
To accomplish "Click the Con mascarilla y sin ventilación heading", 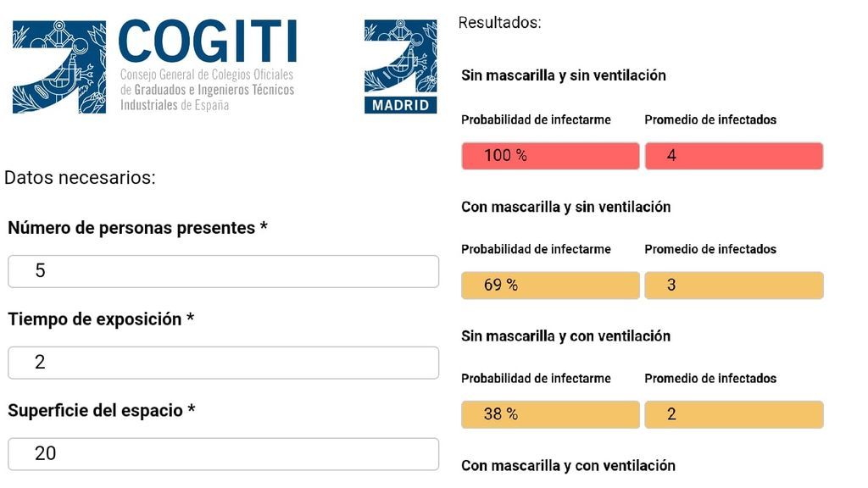I will click(x=565, y=207).
